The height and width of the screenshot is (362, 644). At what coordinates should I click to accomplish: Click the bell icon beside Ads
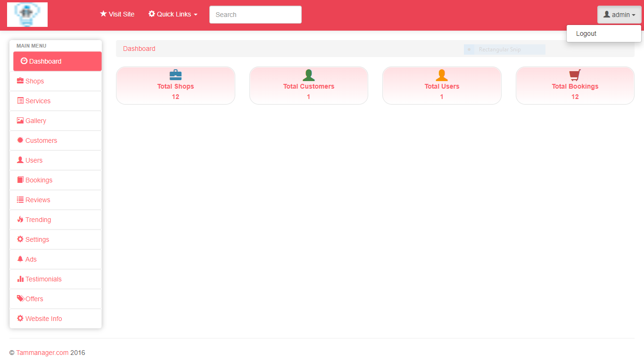click(20, 259)
